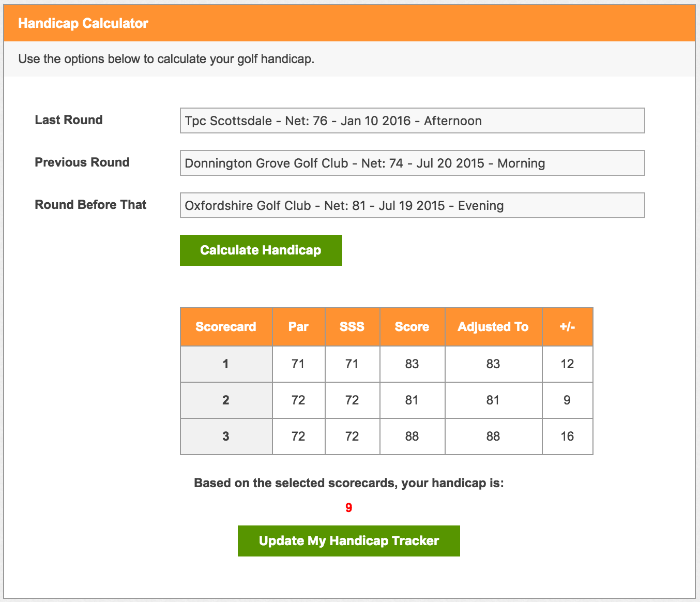Click the score 88 in row 3

coord(412,437)
